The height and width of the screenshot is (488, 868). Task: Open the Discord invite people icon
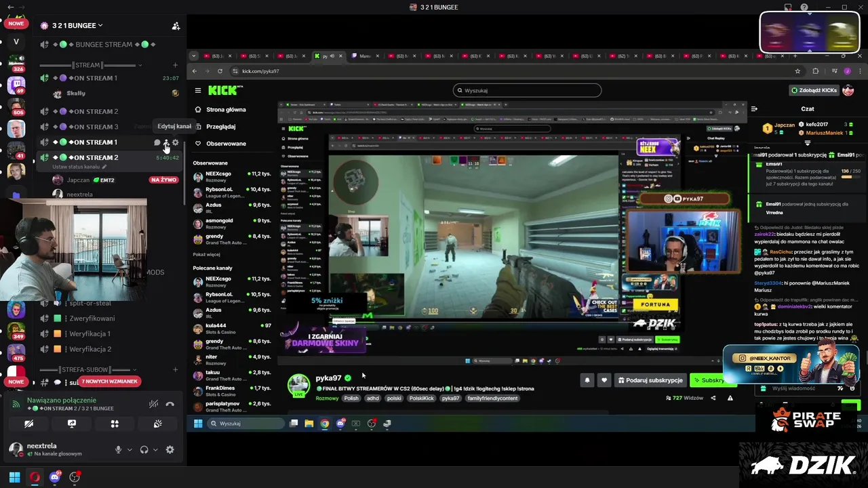pyautogui.click(x=176, y=26)
